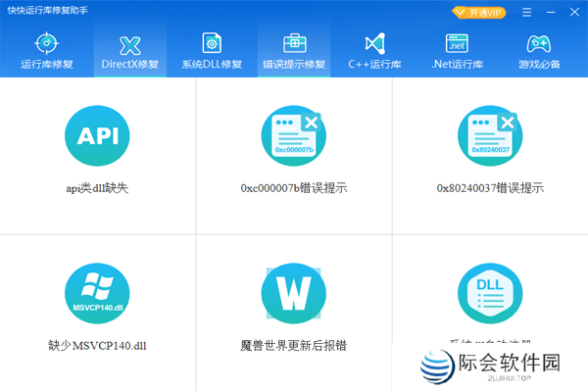This screenshot has height=392, width=588.
Task: Switch to 运行库修复 tab label
Action: point(47,64)
